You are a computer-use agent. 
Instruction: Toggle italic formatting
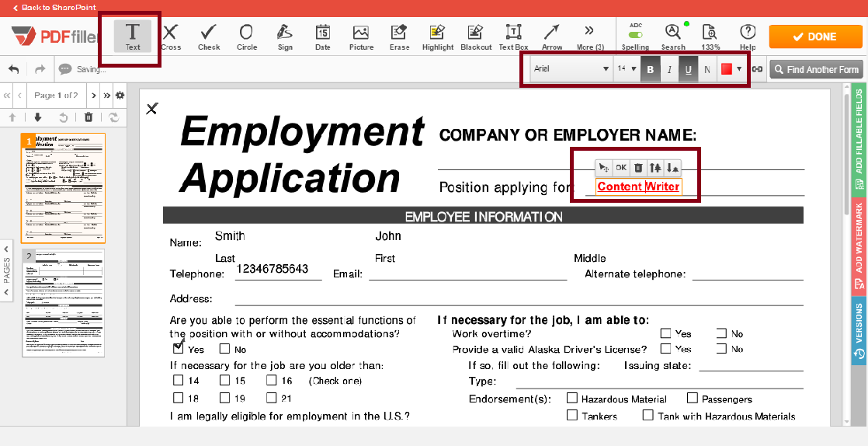[669, 69]
